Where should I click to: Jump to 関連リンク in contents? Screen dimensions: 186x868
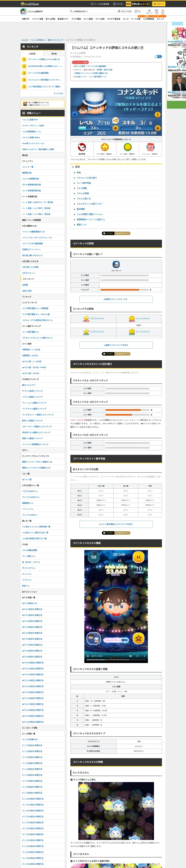click(82, 225)
